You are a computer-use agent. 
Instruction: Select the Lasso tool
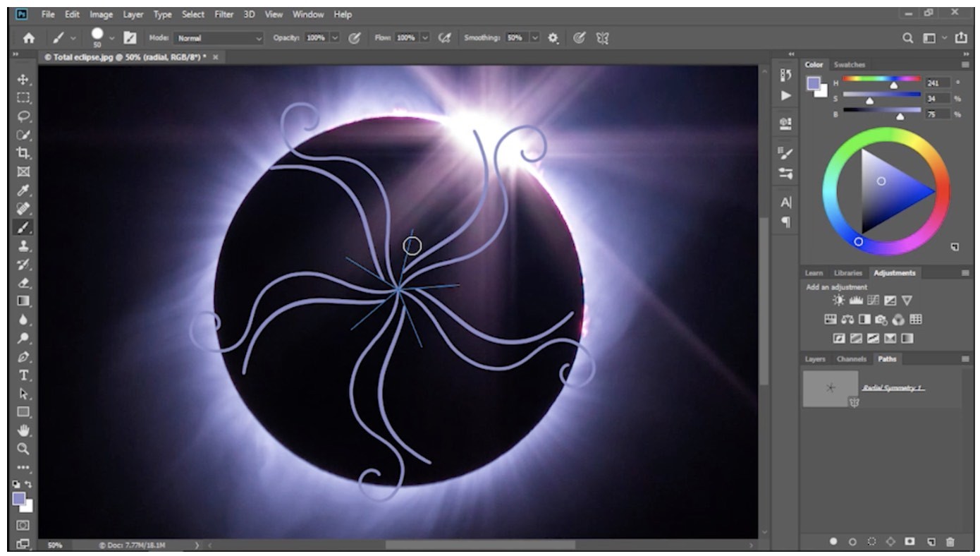(x=24, y=116)
